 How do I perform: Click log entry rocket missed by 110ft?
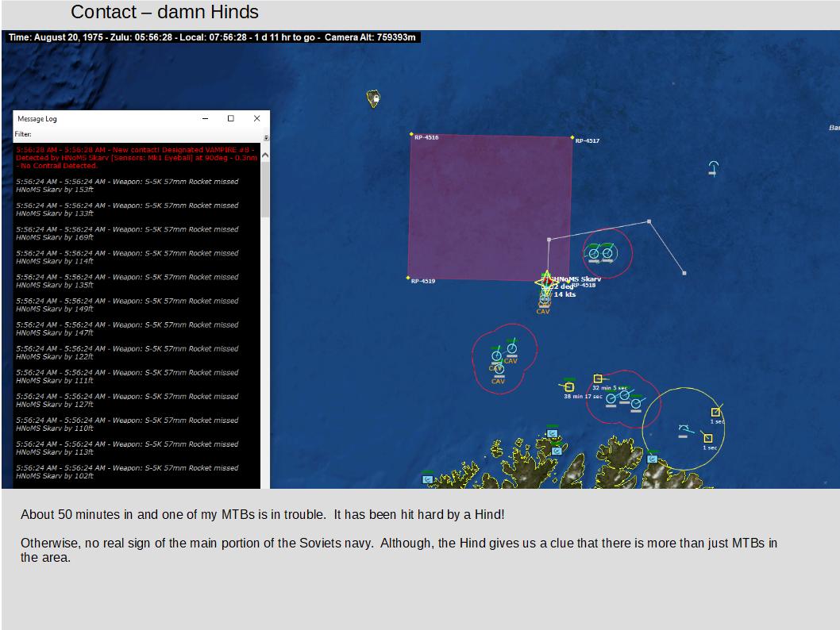pos(128,424)
